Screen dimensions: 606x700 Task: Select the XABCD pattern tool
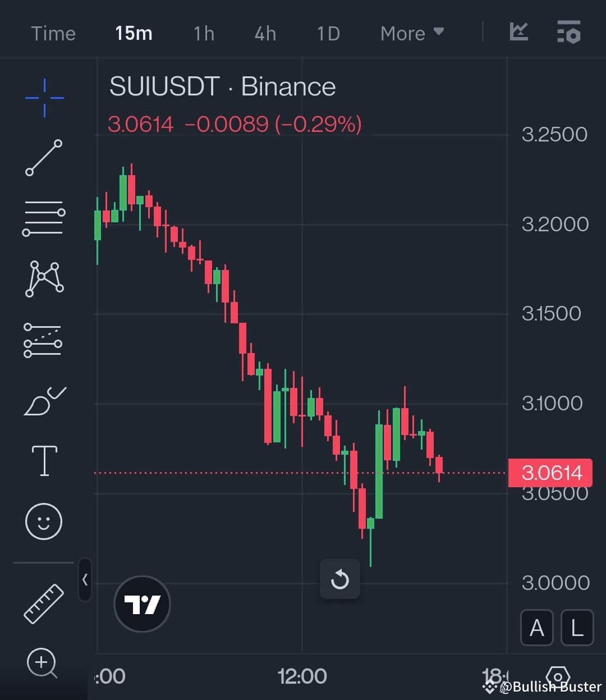[x=43, y=279]
